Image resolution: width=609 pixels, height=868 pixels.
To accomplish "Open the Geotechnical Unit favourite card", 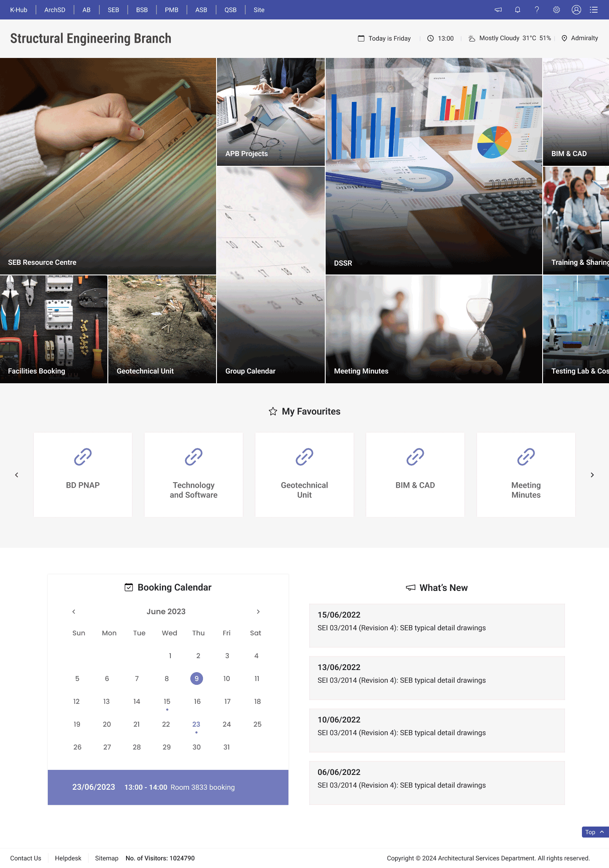I will (304, 475).
